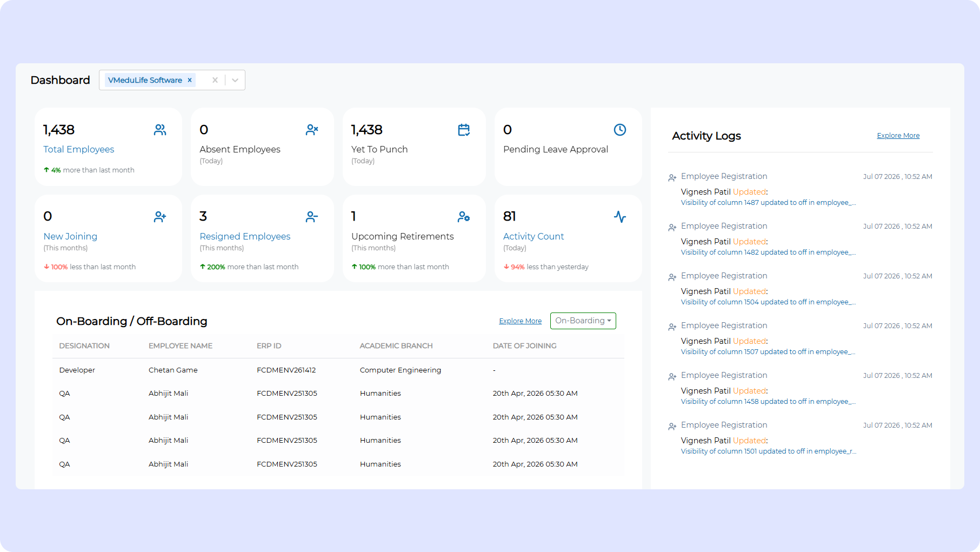
Task: Click the Activity Count pulse icon
Action: 620,217
